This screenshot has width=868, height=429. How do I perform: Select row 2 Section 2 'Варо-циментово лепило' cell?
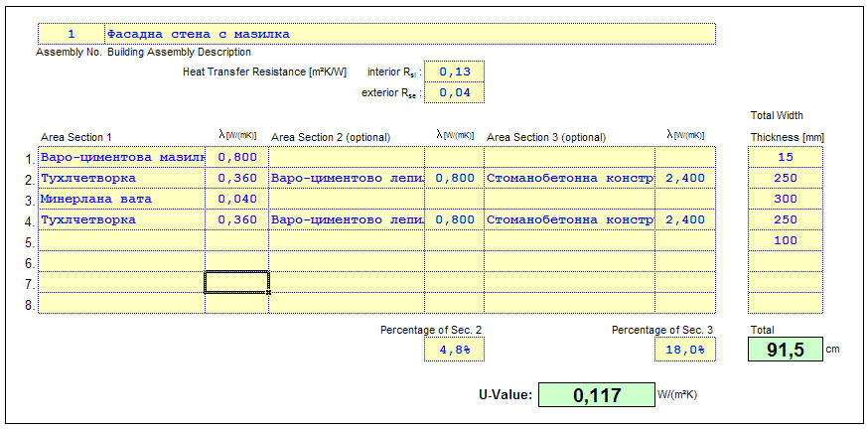[x=347, y=179]
